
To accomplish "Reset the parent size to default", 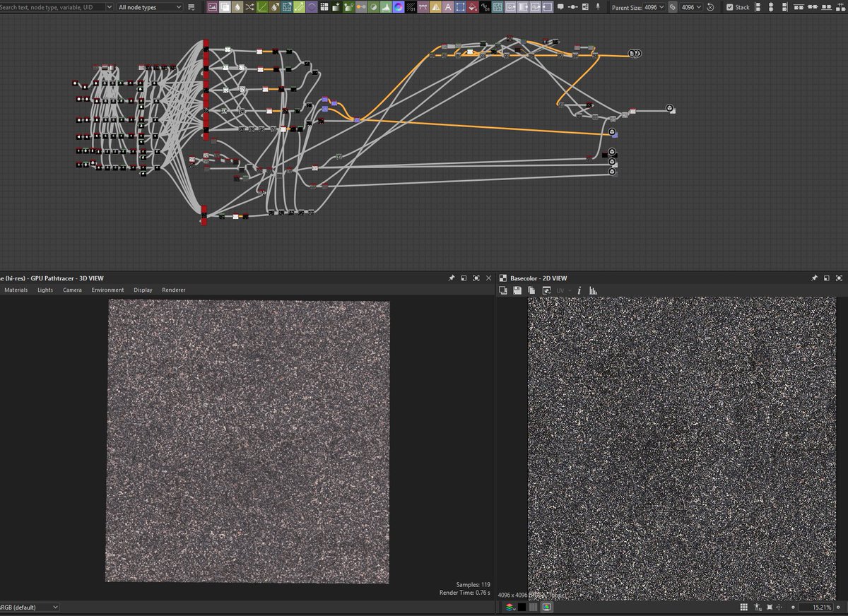I will click(710, 7).
